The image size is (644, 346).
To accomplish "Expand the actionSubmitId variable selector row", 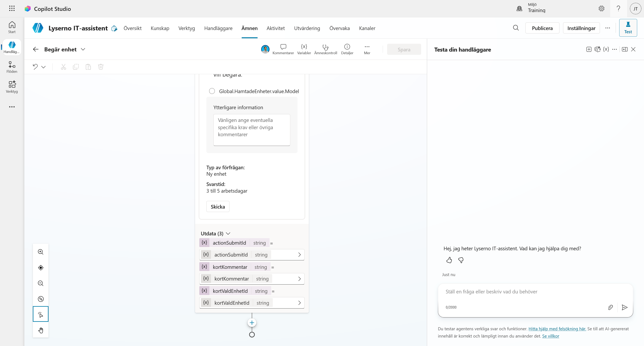I will [x=252, y=255].
